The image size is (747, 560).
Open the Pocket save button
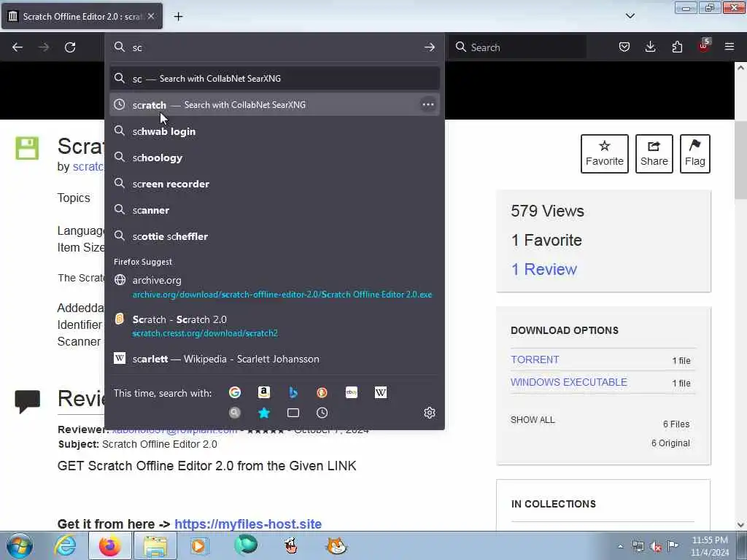pyautogui.click(x=624, y=47)
